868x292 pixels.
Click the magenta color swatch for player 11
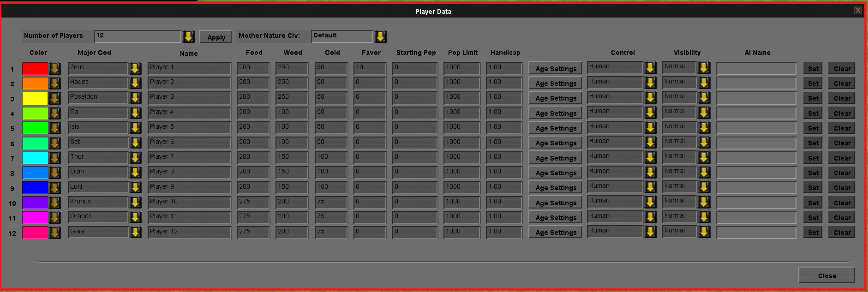pyautogui.click(x=36, y=217)
